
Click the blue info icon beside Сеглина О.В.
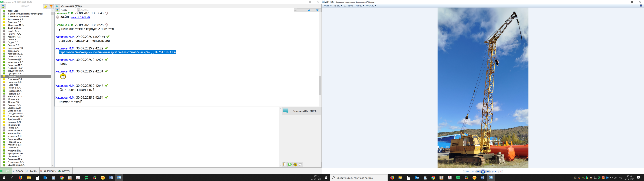(57, 6)
